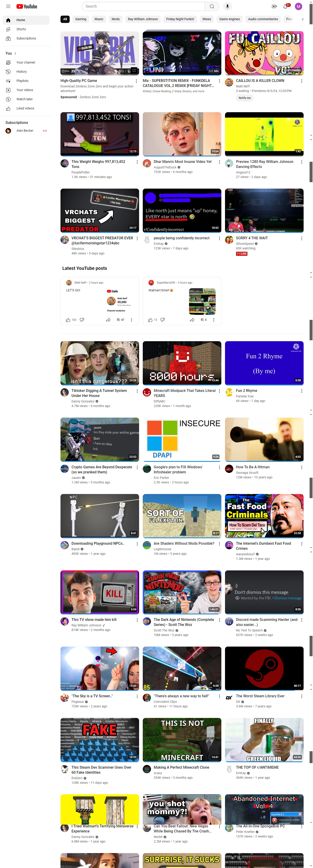Dislike Matt Neff's post
This screenshot has width=313, height=868.
coord(82,320)
